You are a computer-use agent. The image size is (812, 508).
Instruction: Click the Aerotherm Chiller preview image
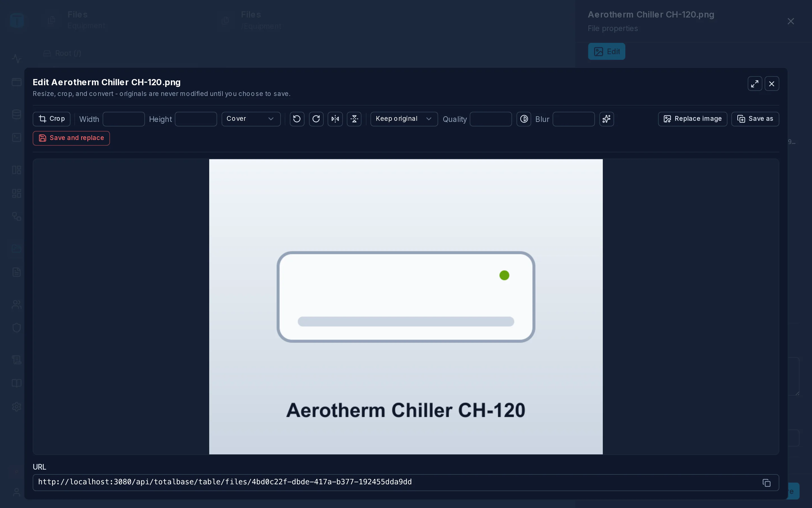(x=406, y=307)
